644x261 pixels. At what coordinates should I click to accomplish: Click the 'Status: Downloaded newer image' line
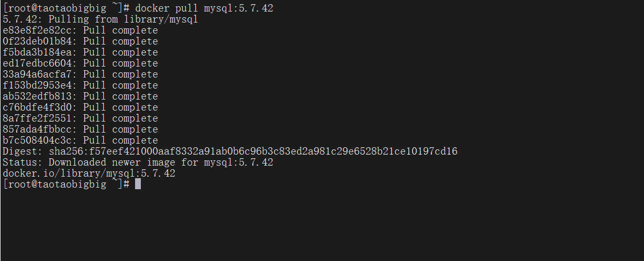138,162
